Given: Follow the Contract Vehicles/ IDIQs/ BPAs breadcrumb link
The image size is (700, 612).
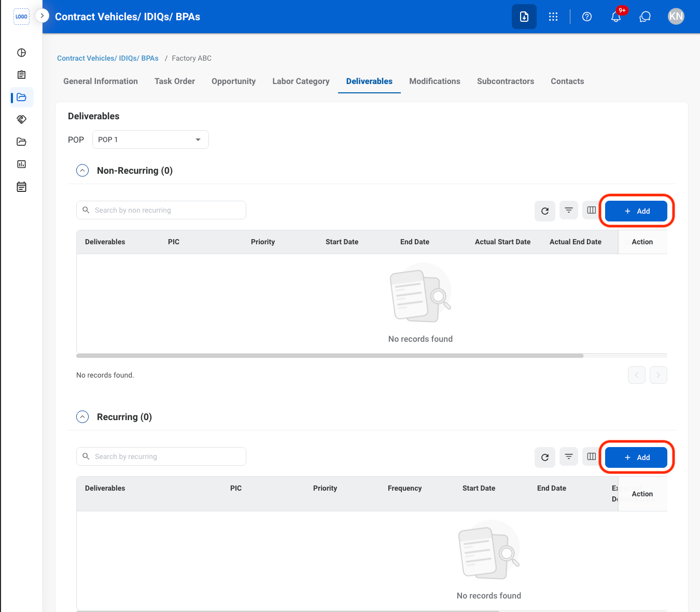Looking at the screenshot, I should tap(108, 58).
